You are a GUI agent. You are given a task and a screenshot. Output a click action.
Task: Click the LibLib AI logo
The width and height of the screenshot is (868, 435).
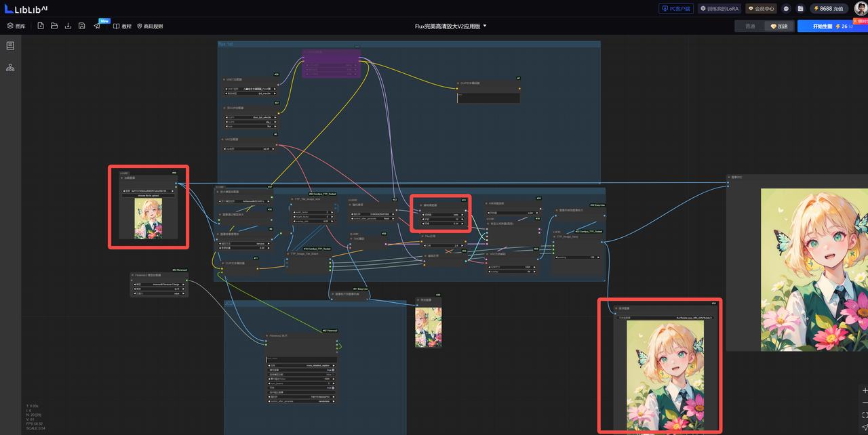(x=26, y=8)
